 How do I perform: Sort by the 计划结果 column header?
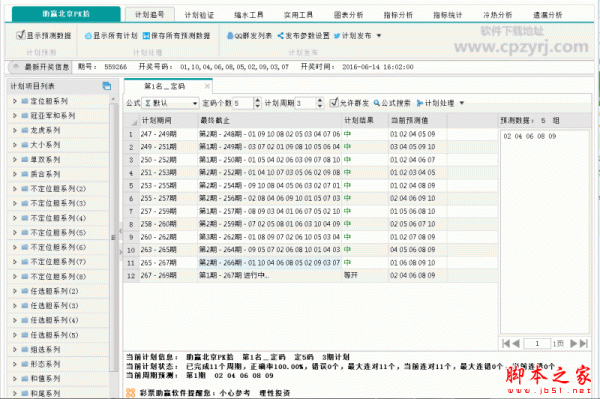[x=365, y=121]
